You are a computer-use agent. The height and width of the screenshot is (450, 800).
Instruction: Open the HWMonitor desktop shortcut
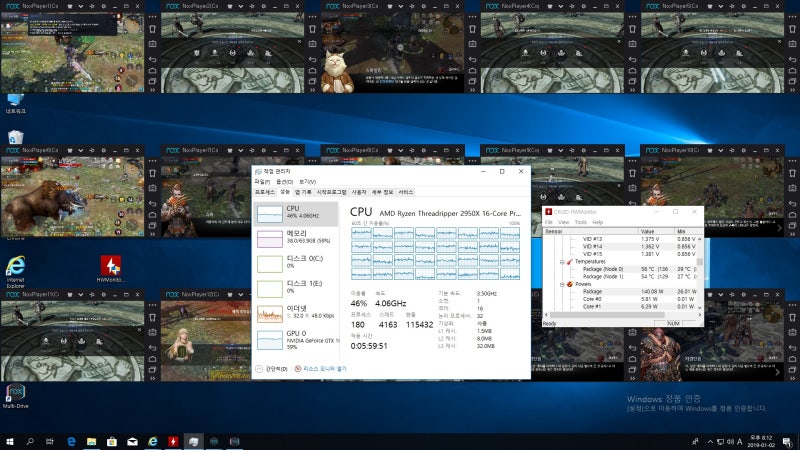[110, 269]
